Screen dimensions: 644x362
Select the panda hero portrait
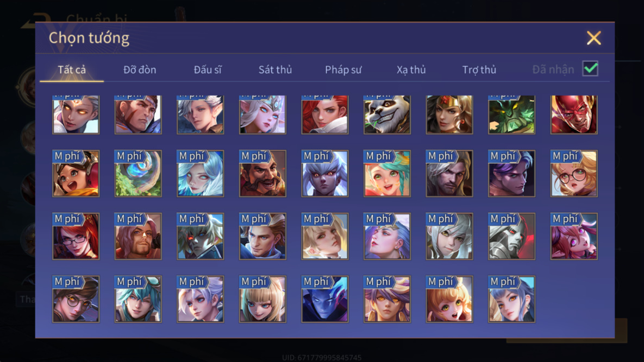(387, 115)
